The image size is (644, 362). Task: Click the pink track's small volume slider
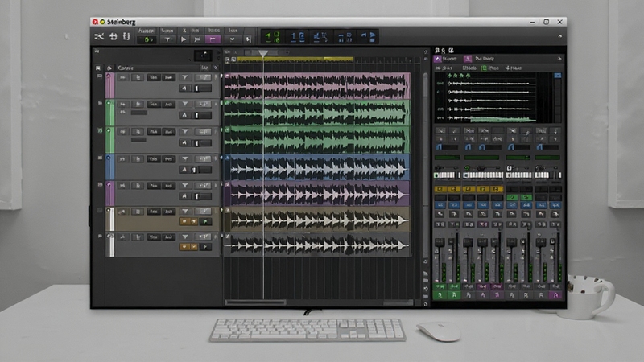click(203, 88)
